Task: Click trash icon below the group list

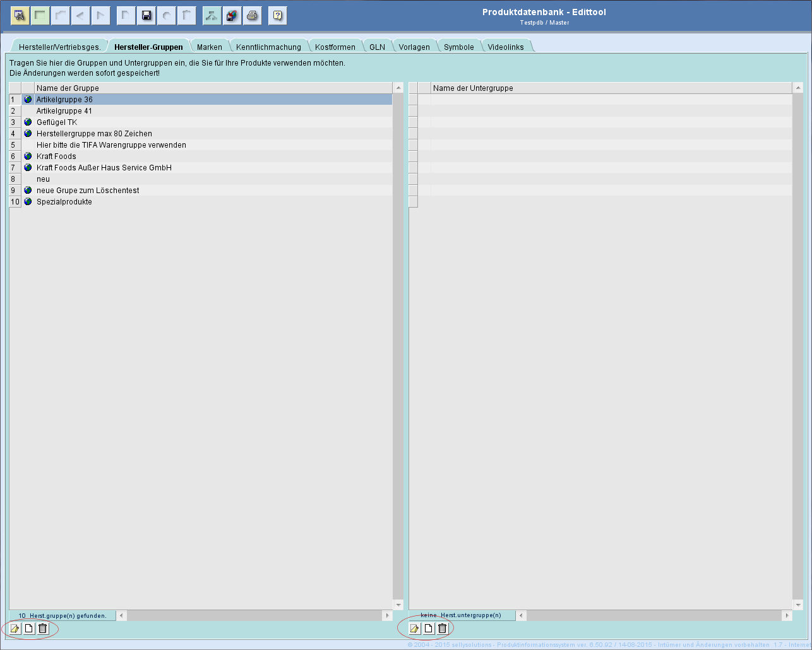Action: click(x=42, y=629)
